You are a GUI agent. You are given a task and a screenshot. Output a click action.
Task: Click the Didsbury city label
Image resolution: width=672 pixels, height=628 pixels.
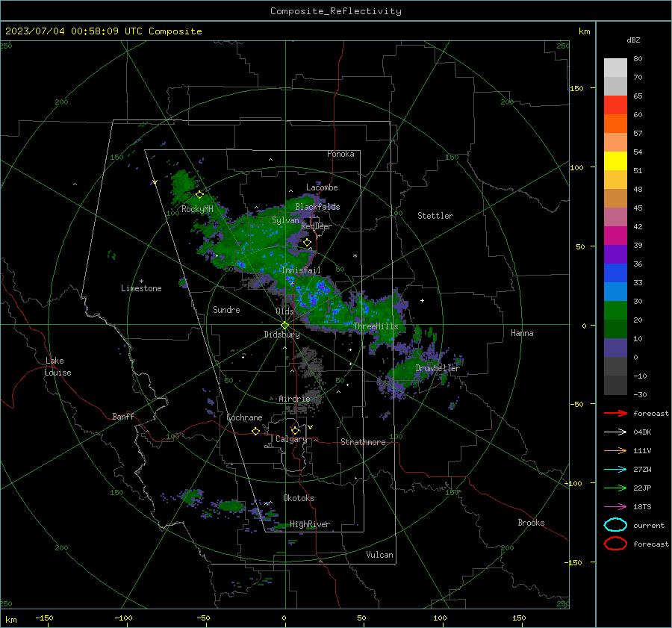coord(281,335)
